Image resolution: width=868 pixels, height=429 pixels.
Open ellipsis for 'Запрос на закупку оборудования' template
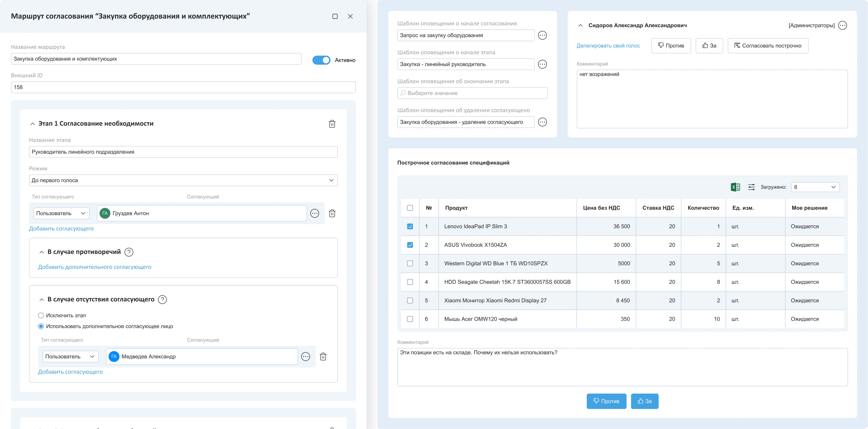pos(542,35)
